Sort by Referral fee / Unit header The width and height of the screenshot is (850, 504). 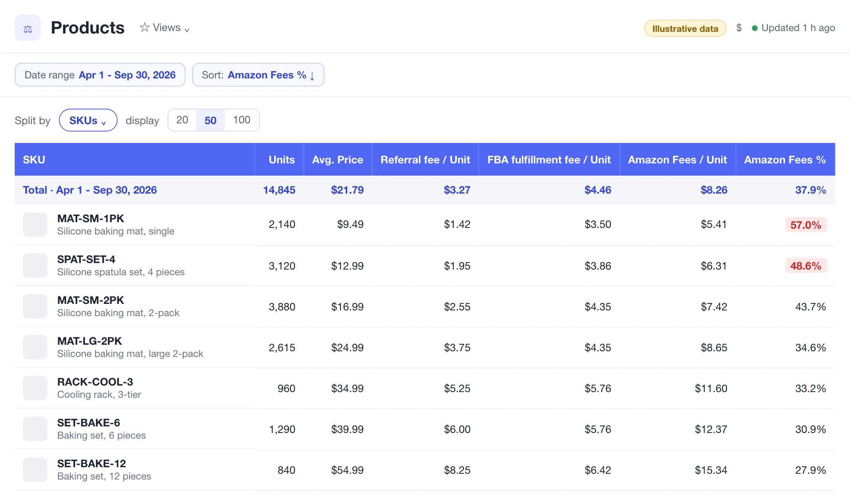click(425, 160)
